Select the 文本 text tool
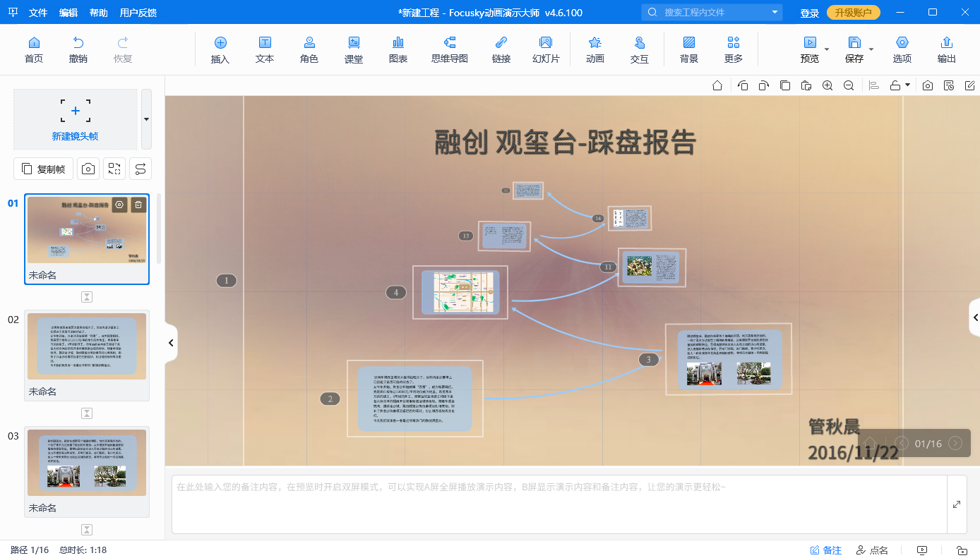 click(x=265, y=49)
